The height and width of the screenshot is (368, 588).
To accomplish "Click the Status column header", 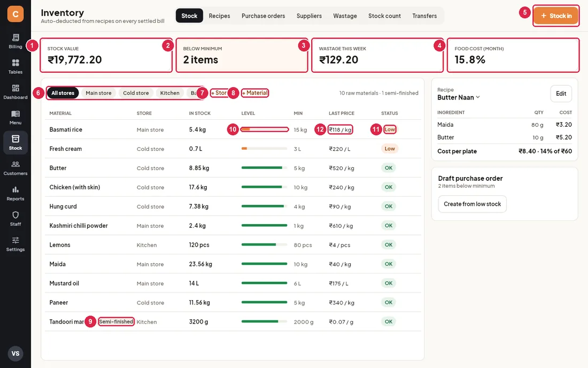I will (x=389, y=113).
